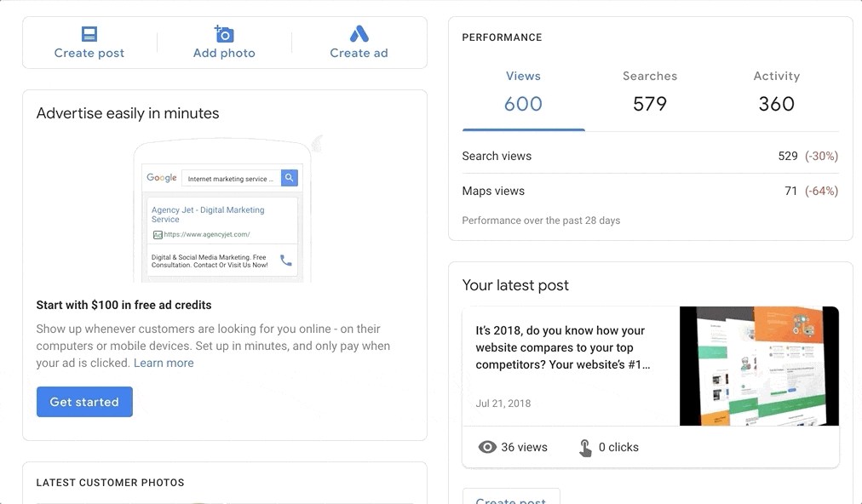
Task: Click the 579 searches count
Action: point(650,104)
